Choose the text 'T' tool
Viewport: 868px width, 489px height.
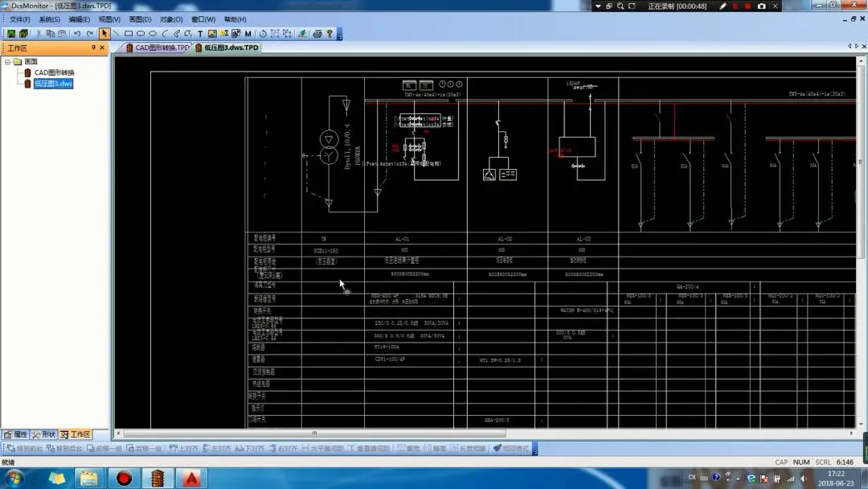[x=200, y=34]
